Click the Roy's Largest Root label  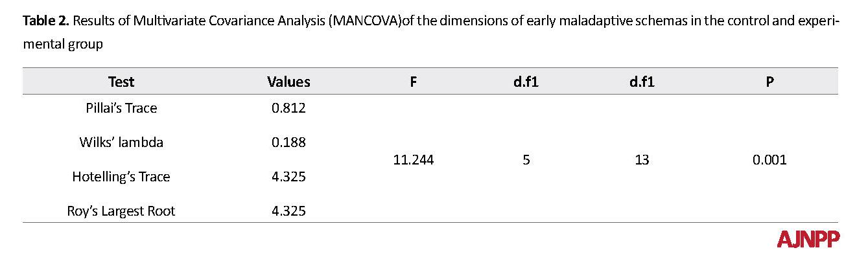pos(121,211)
